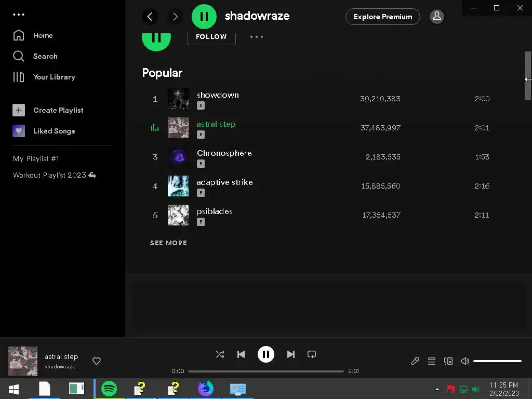The width and height of the screenshot is (532, 399).
Task: Go back with the left arrow
Action: coord(150,16)
